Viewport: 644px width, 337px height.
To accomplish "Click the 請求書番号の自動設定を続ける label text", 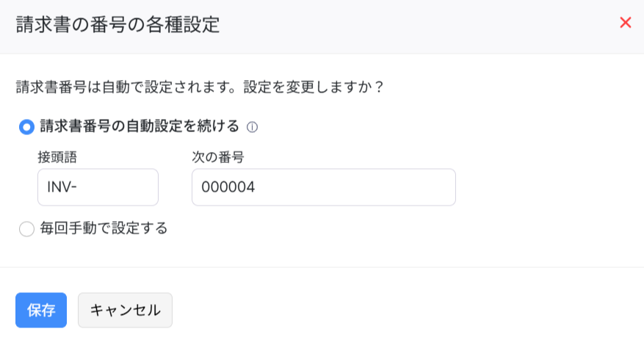I will [140, 126].
